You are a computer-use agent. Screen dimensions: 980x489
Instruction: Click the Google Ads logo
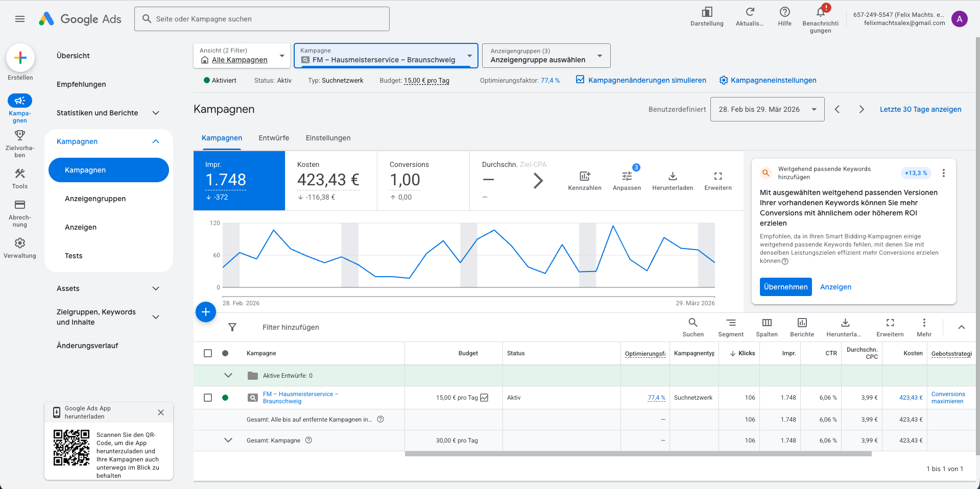[x=80, y=19]
